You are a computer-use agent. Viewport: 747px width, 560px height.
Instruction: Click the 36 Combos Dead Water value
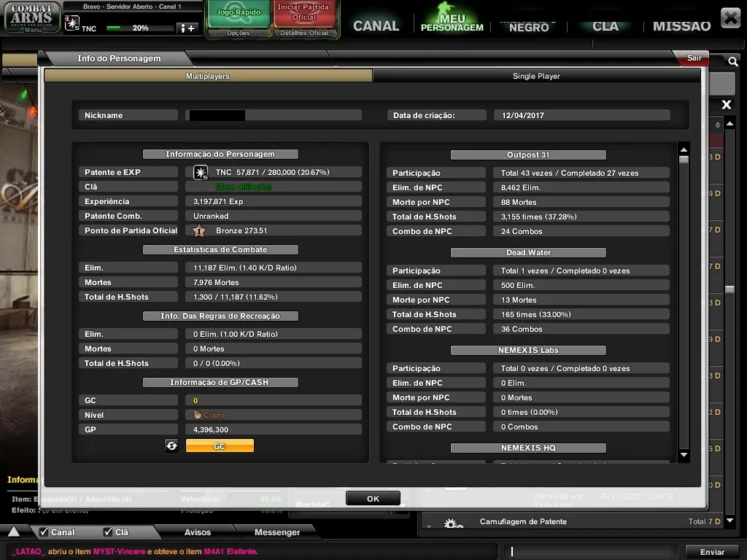(522, 329)
